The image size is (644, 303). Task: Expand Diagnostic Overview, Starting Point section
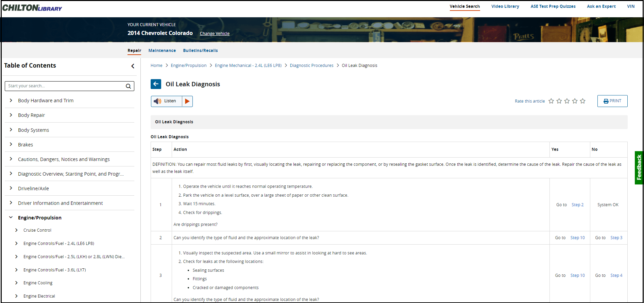11,173
